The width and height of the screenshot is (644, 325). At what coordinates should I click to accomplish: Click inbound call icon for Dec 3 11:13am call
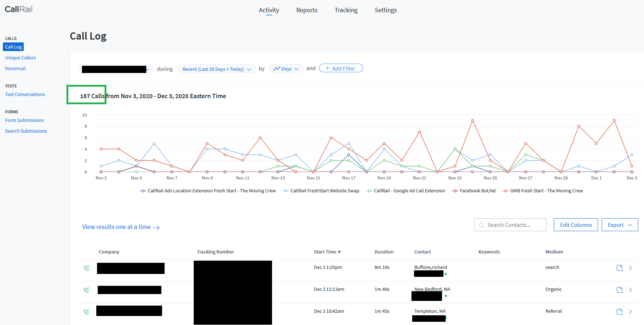tap(86, 290)
